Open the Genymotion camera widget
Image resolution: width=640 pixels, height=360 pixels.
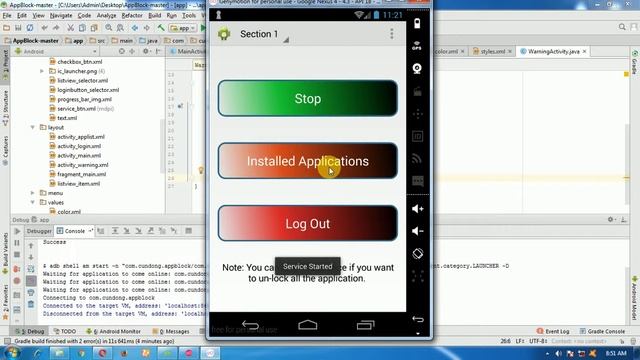417,68
